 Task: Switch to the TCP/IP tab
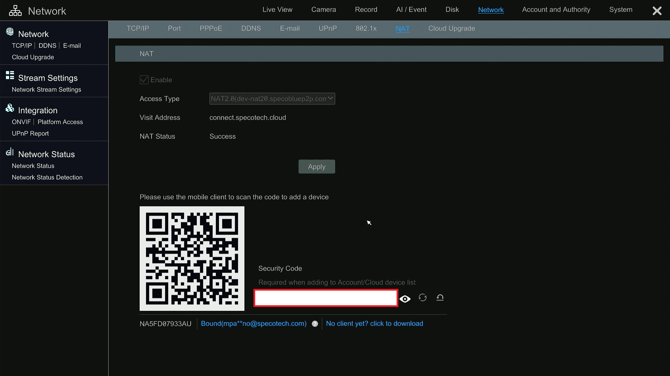[x=138, y=28]
